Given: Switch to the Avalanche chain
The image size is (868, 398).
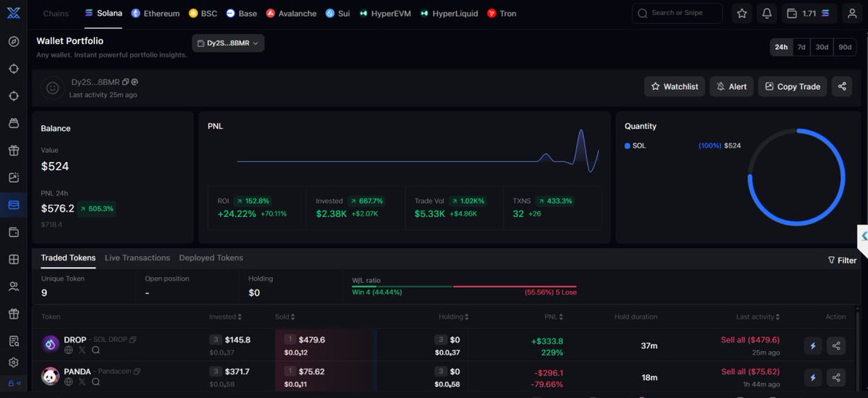Looking at the screenshot, I should coord(291,13).
